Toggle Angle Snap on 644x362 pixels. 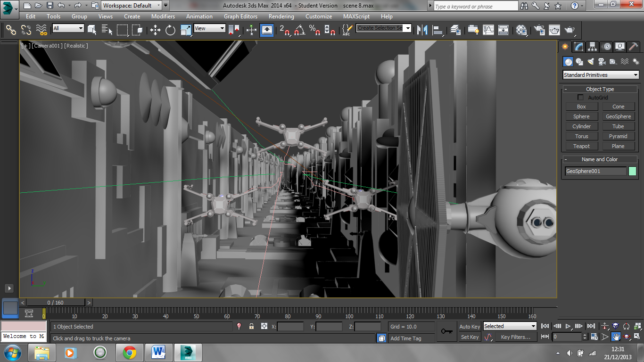(x=298, y=30)
